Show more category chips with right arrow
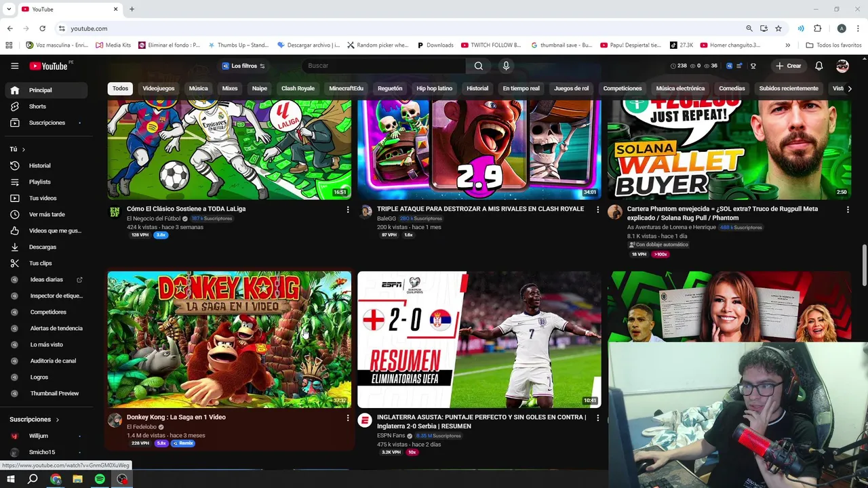 click(850, 88)
